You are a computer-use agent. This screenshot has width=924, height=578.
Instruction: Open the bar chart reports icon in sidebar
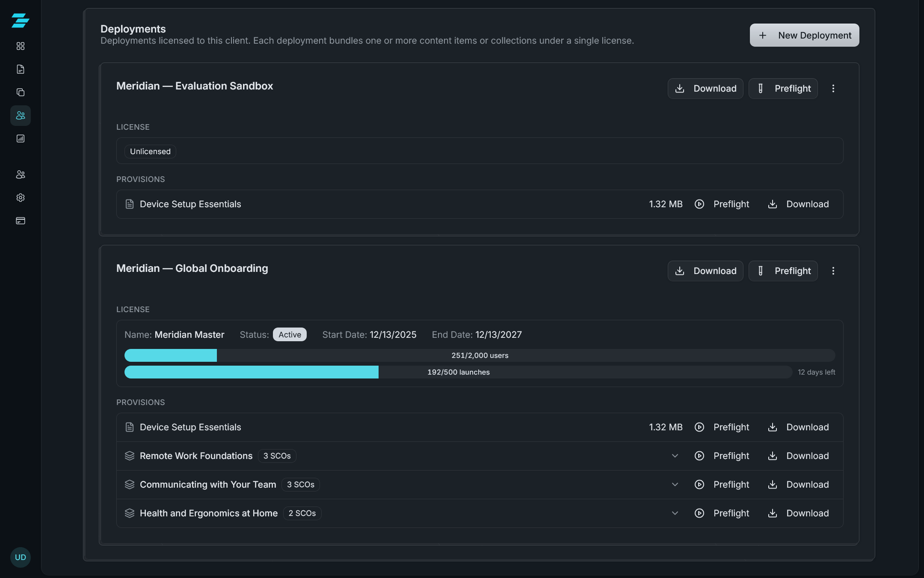(21, 139)
